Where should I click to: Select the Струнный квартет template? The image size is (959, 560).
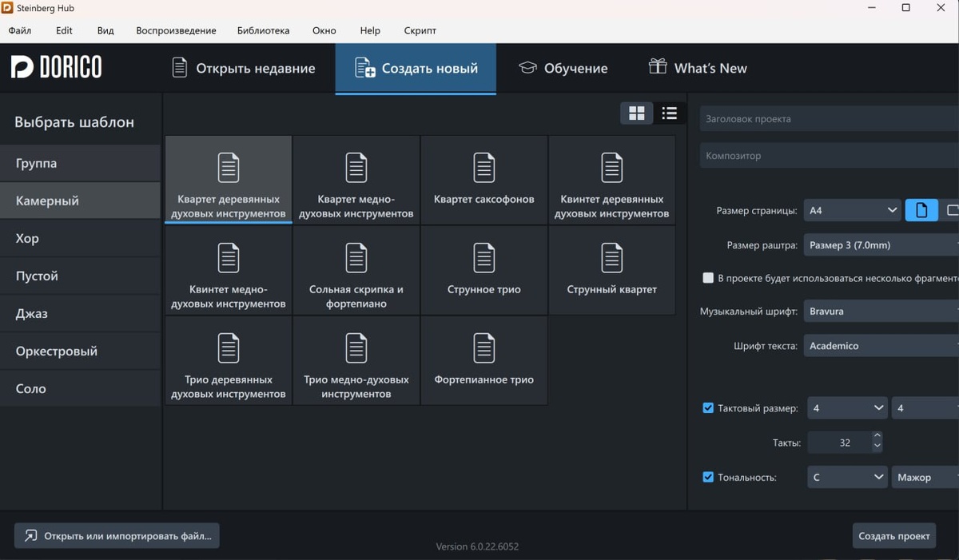tap(612, 270)
